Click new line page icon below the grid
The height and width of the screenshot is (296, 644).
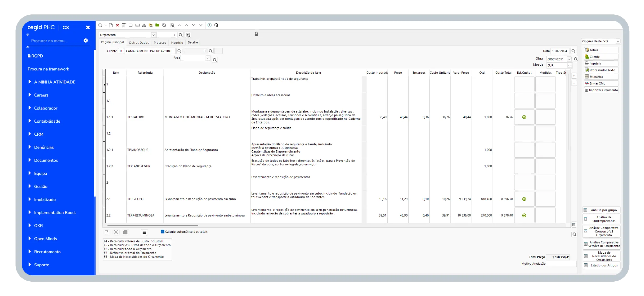point(107,232)
